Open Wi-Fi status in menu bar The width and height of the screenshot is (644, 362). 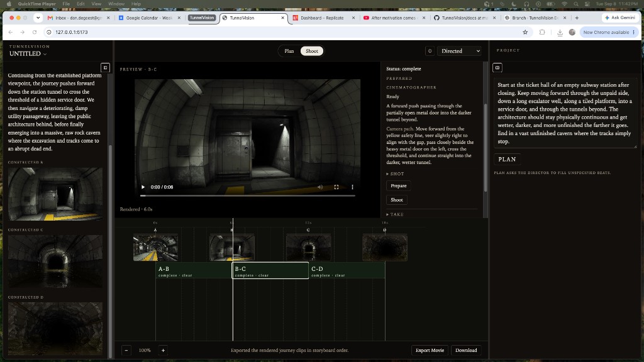coord(564,4)
